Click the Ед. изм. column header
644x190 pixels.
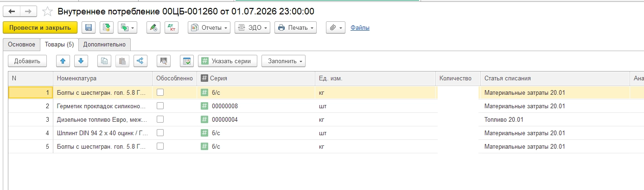376,79
